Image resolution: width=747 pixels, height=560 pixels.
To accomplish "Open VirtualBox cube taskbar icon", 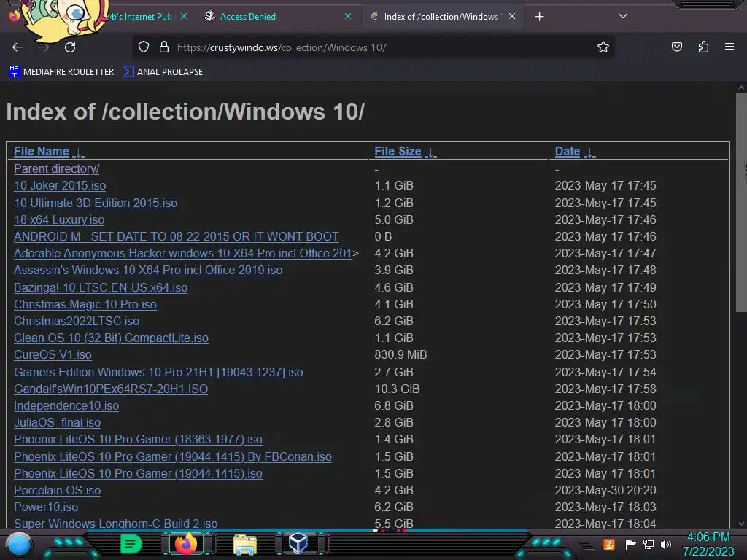I will tap(298, 544).
